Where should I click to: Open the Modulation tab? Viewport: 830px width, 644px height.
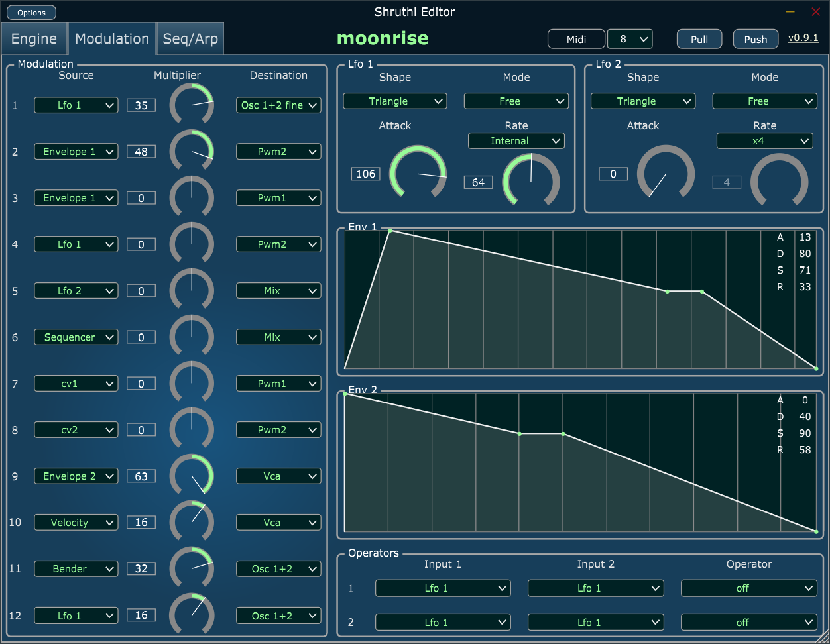click(112, 38)
